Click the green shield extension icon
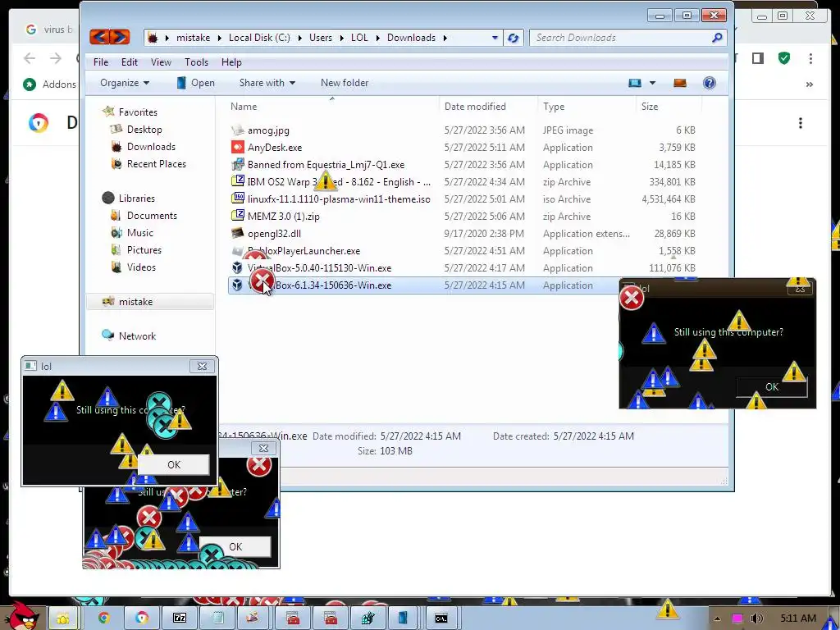840x630 pixels. [784, 58]
